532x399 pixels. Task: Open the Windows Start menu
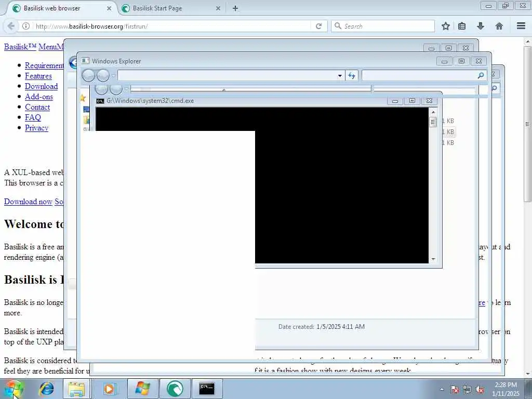[13, 389]
